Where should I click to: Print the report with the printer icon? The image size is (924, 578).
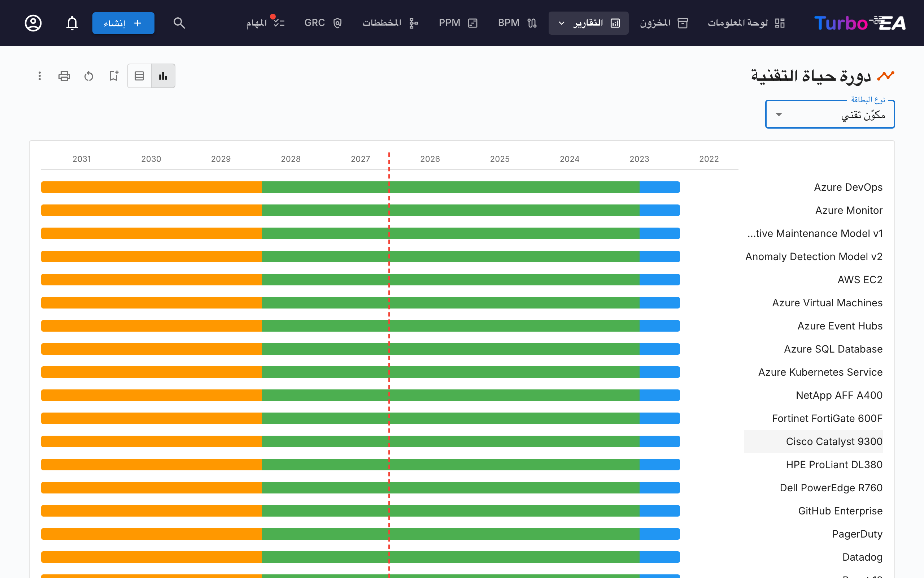click(64, 76)
